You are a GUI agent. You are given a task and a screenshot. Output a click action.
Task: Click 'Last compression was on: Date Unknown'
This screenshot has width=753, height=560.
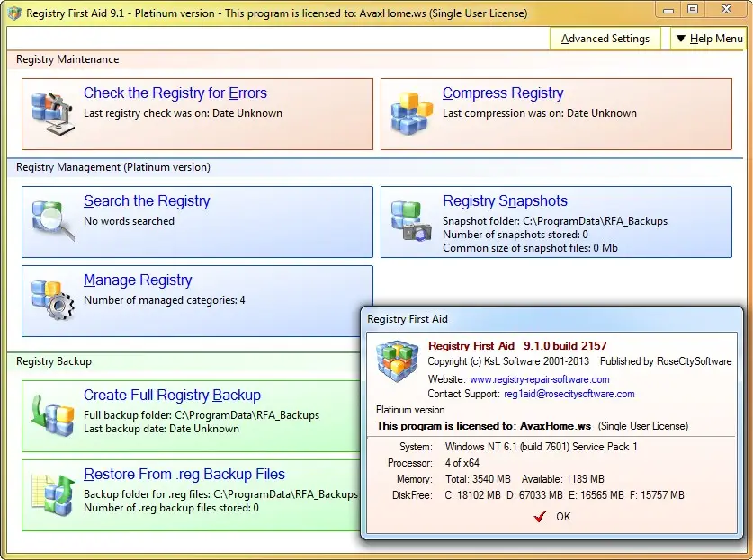click(x=540, y=113)
